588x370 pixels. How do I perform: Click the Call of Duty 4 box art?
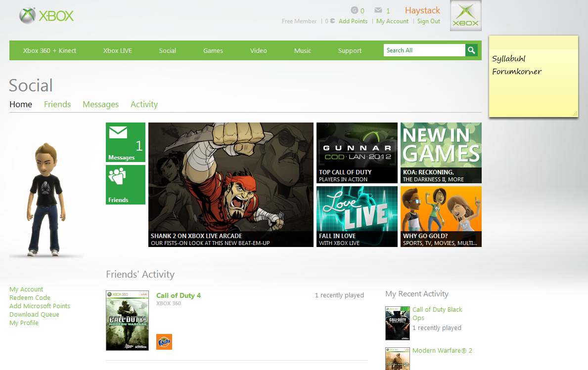(127, 321)
